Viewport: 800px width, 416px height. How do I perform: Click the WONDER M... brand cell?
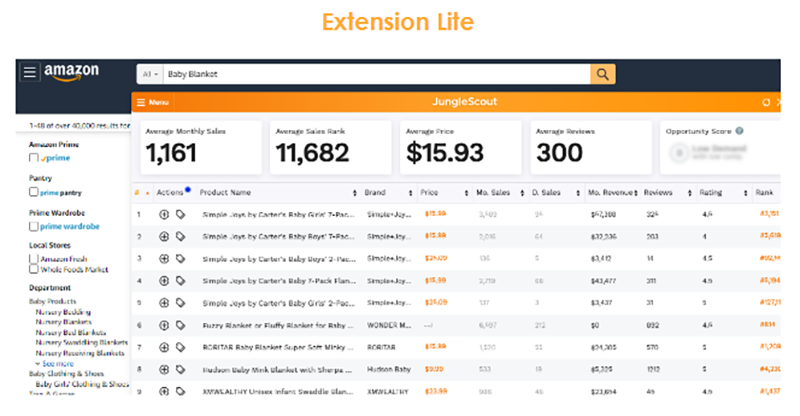tap(389, 325)
